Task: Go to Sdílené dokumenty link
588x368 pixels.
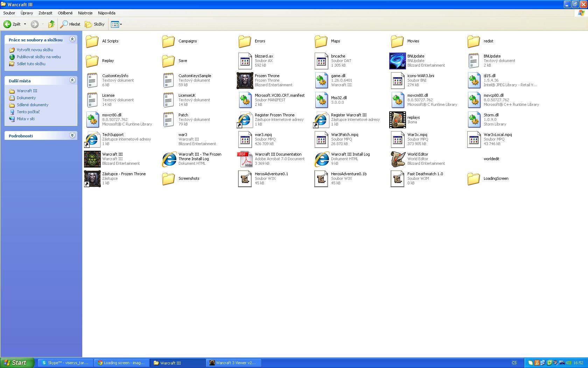Action: pyautogui.click(x=33, y=105)
